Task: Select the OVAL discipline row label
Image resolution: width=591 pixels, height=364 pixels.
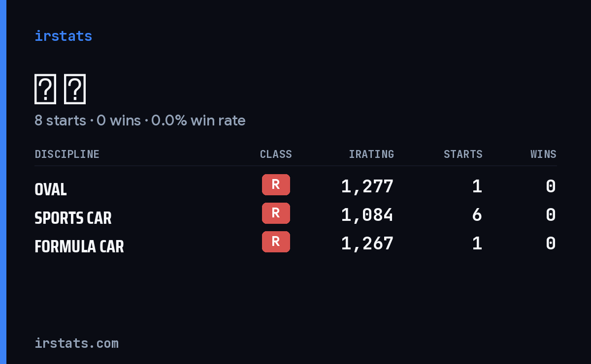Action: 51,189
